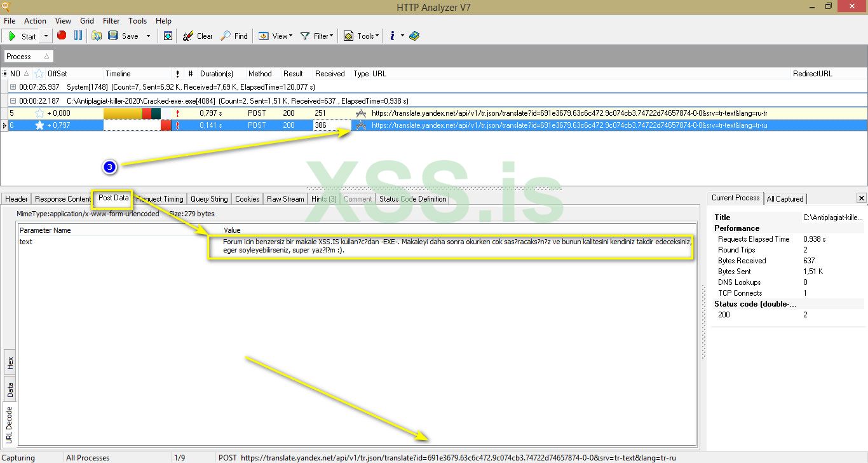The image size is (868, 463).
Task: Open the Start button dropdown arrow
Action: (x=46, y=36)
